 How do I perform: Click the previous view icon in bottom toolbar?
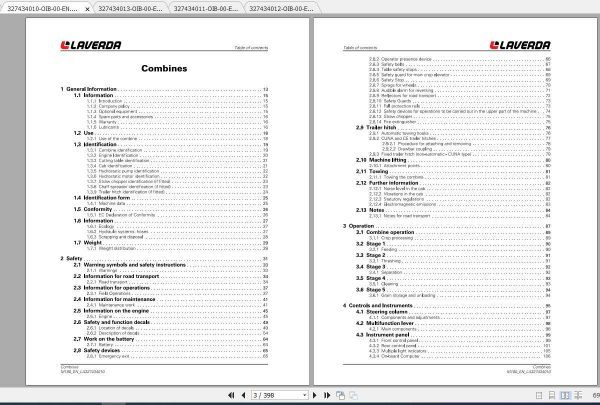340,395
